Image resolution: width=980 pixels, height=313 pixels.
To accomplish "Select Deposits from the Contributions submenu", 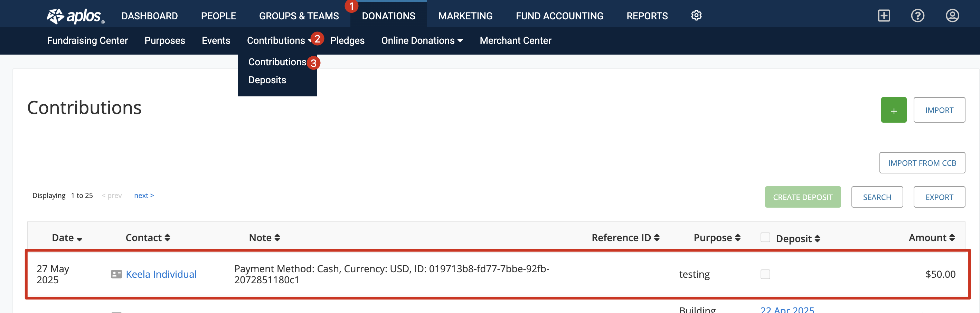I will (x=267, y=80).
